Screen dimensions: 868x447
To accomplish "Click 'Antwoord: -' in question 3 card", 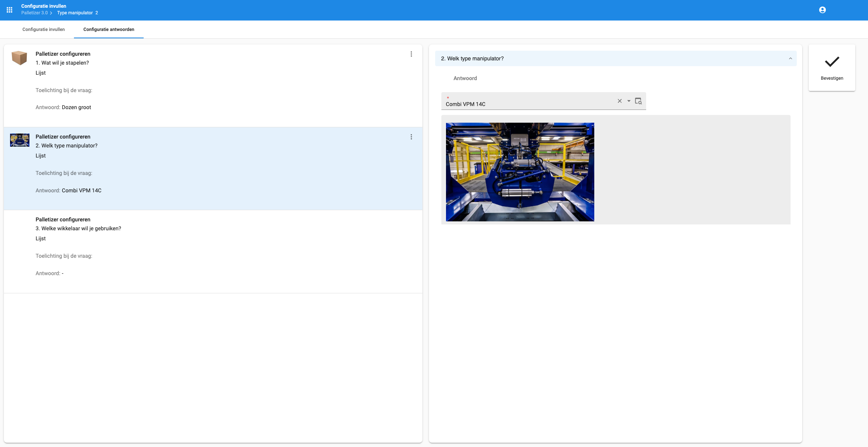I will 50,273.
